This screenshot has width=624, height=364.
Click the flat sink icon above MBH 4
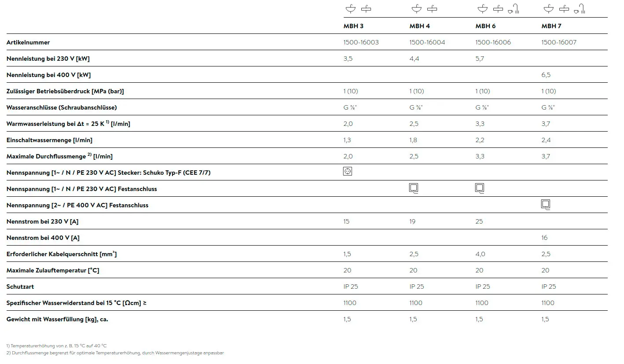click(x=433, y=8)
